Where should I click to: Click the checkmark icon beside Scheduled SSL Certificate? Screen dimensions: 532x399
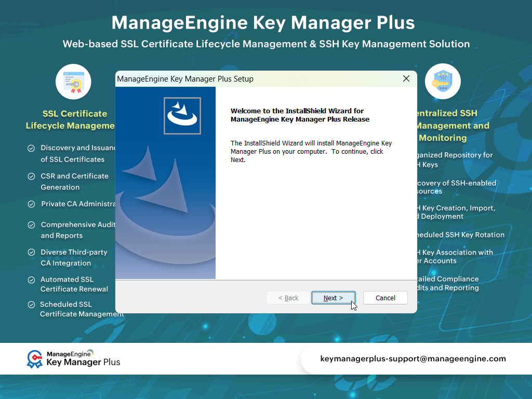pyautogui.click(x=31, y=304)
